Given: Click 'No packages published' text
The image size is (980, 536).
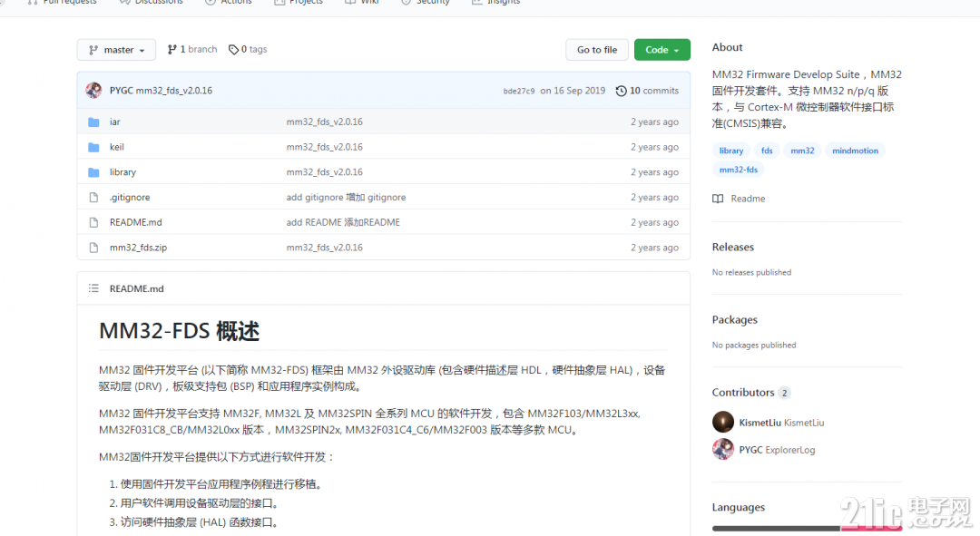Looking at the screenshot, I should point(754,345).
